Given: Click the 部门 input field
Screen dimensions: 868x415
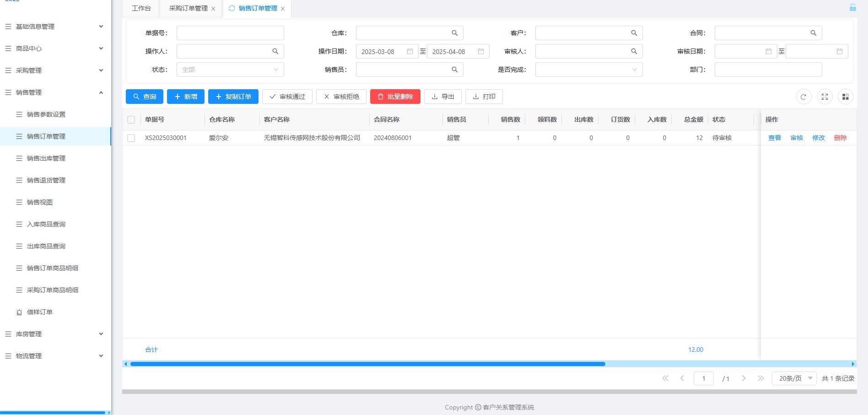Looking at the screenshot, I should [768, 70].
